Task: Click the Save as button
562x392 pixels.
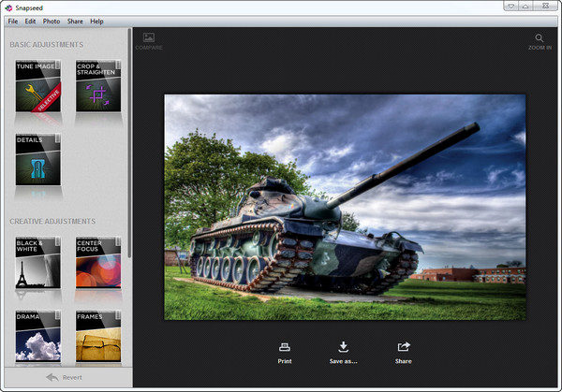Action: (344, 352)
